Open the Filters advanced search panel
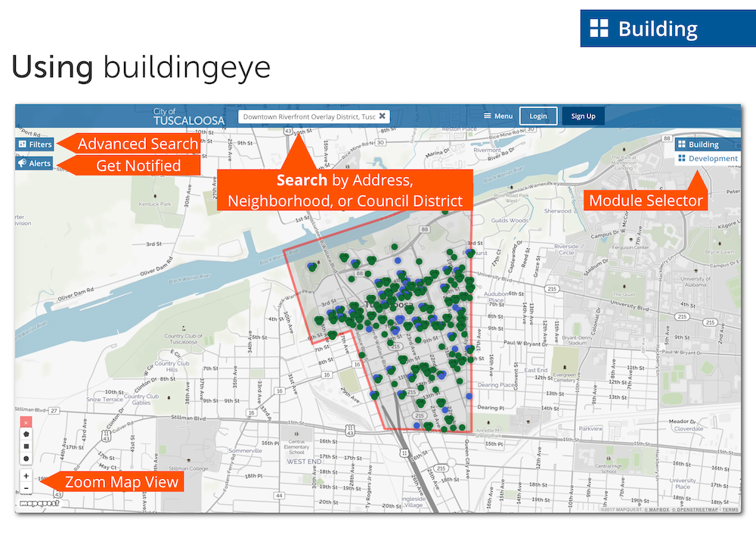 [36, 145]
